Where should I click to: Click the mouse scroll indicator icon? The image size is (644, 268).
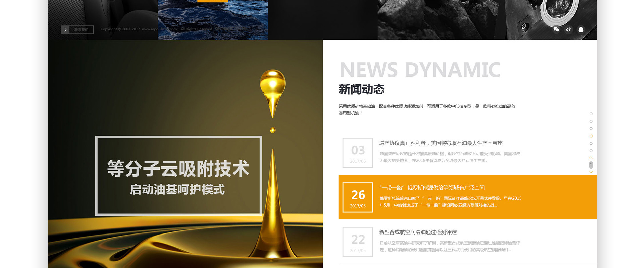591,165
